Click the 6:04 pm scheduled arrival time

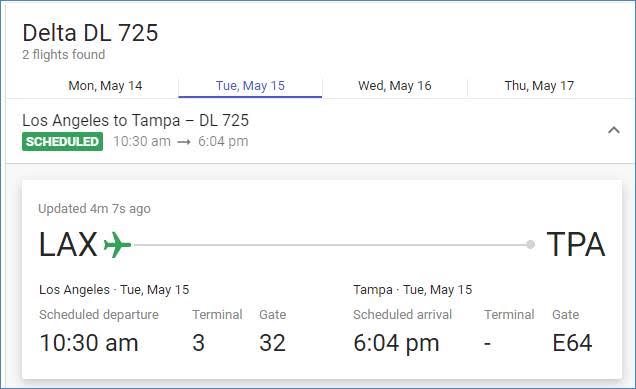pos(396,343)
